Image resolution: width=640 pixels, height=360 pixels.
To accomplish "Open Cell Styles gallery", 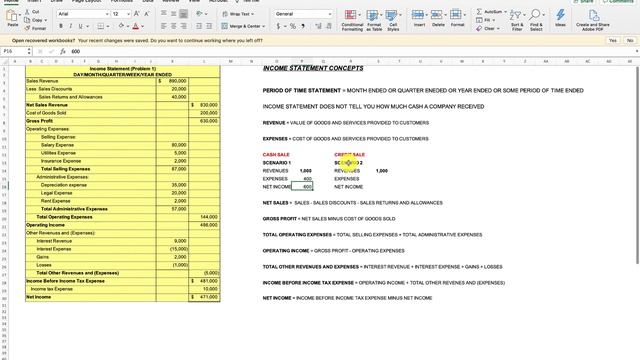I will click(x=393, y=20).
